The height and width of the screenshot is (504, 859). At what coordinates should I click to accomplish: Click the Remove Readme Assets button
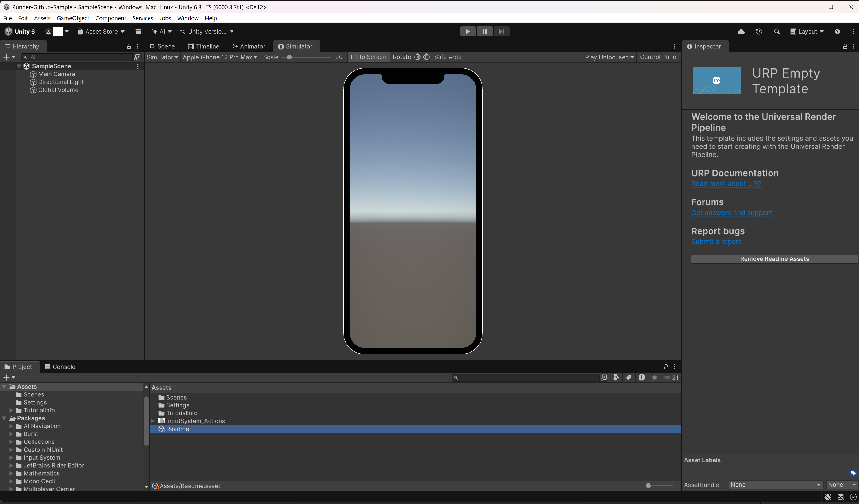pos(774,258)
